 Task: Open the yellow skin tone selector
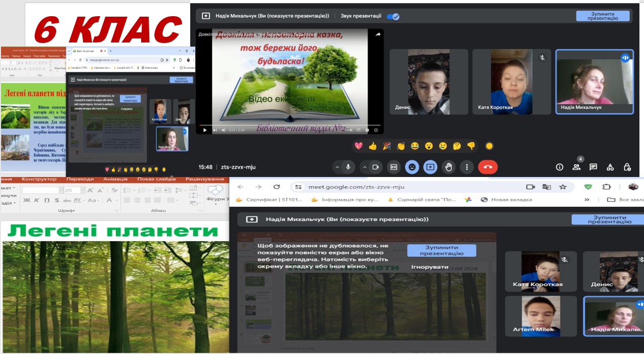click(489, 146)
